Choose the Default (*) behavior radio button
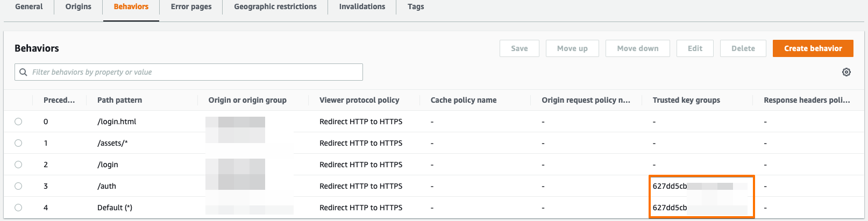 coord(18,208)
